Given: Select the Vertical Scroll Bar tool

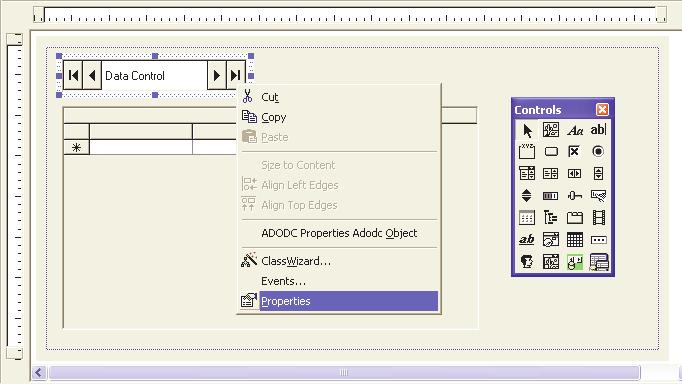Looking at the screenshot, I should tap(598, 174).
